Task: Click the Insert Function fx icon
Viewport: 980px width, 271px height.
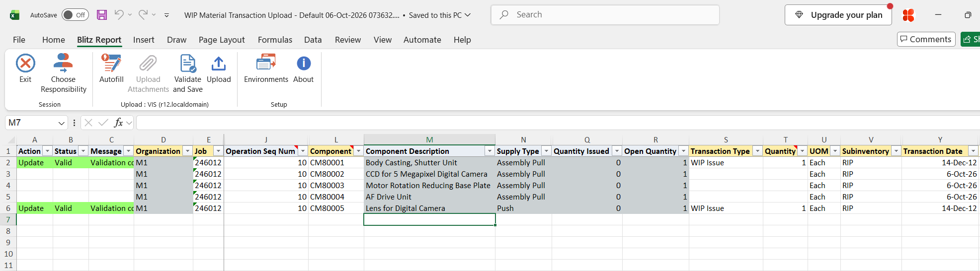Action: (118, 123)
